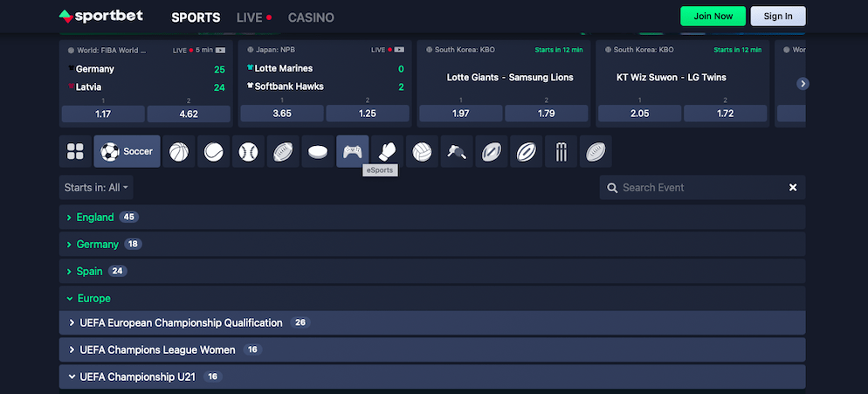Click the Japan: NPB league label
The image size is (868, 394).
[275, 50]
